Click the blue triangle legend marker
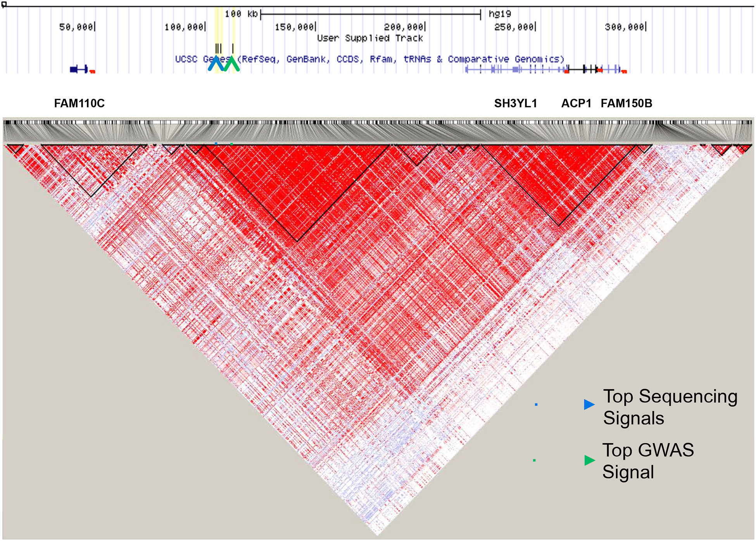756x541 pixels. click(x=589, y=405)
